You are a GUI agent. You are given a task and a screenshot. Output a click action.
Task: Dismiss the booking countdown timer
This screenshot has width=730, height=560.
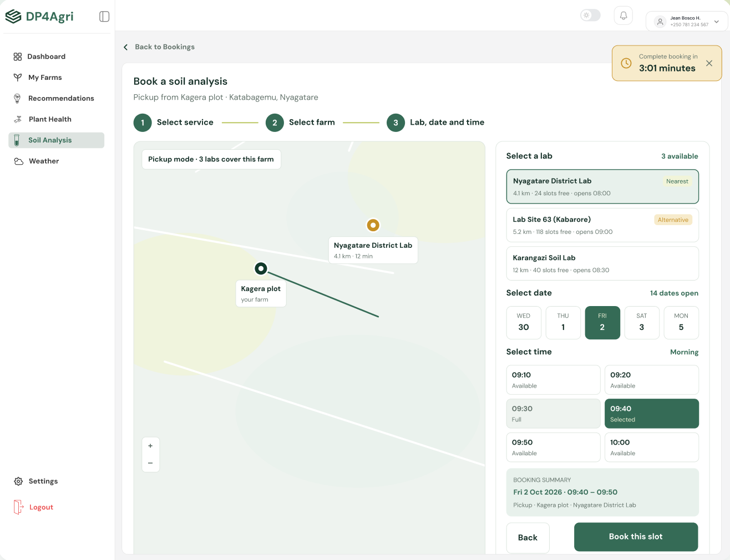709,63
